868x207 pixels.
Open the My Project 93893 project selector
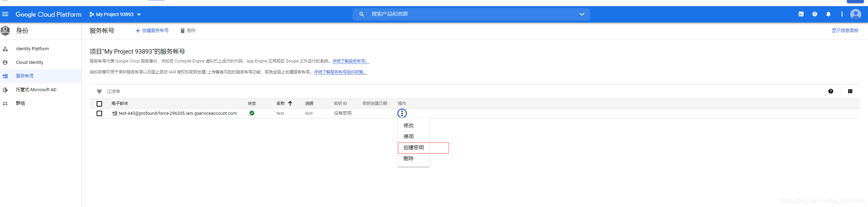(x=115, y=14)
